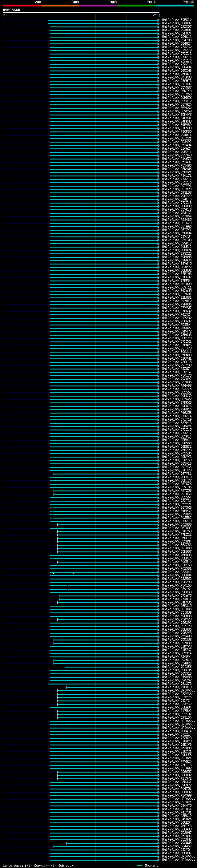Click hit label UniRef100_C3XYD4
This screenshot has width=197, height=868.
pyautogui.click(x=177, y=850)
